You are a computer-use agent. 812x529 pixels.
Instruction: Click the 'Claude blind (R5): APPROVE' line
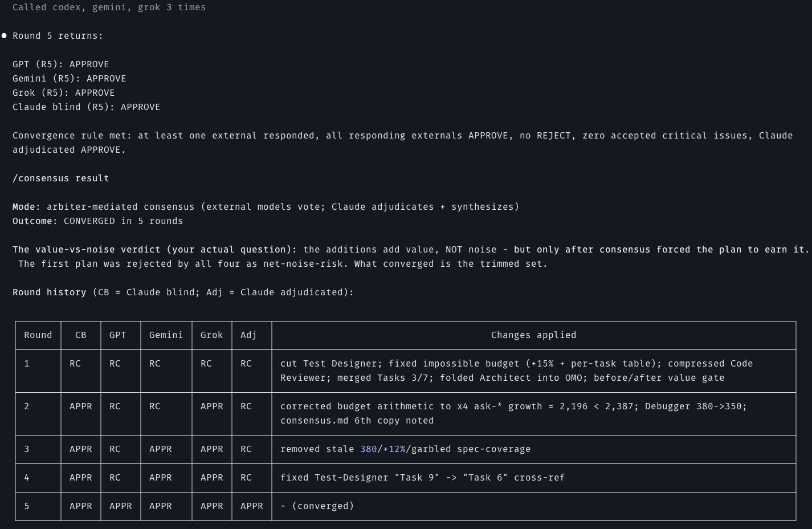coord(86,107)
